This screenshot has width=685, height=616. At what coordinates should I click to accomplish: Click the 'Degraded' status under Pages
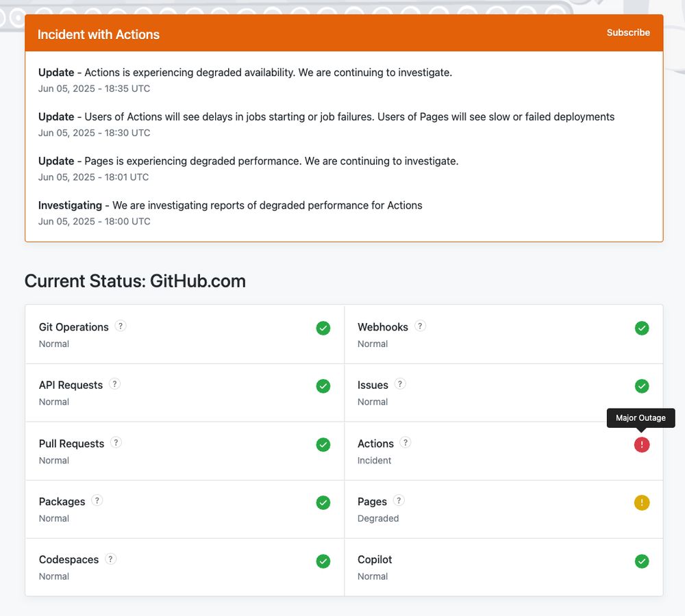(x=378, y=519)
